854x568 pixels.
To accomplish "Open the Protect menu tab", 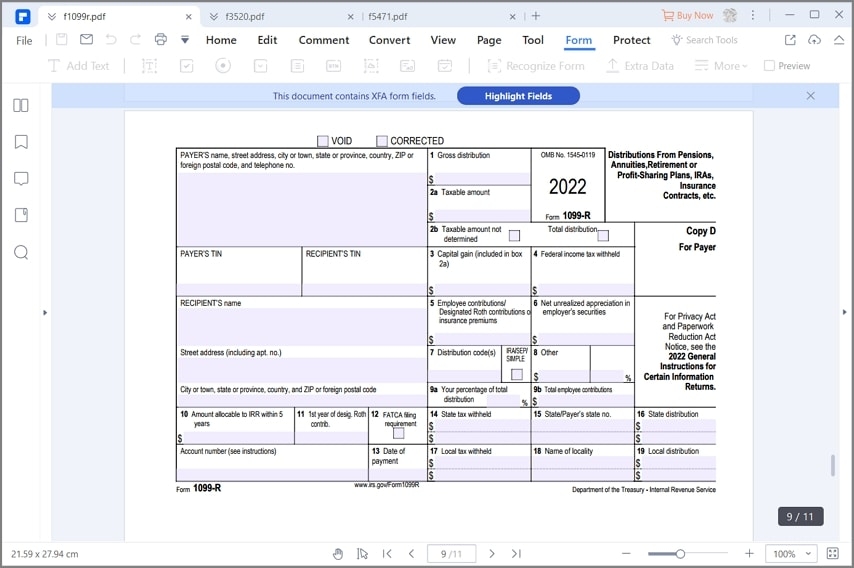I will 631,40.
